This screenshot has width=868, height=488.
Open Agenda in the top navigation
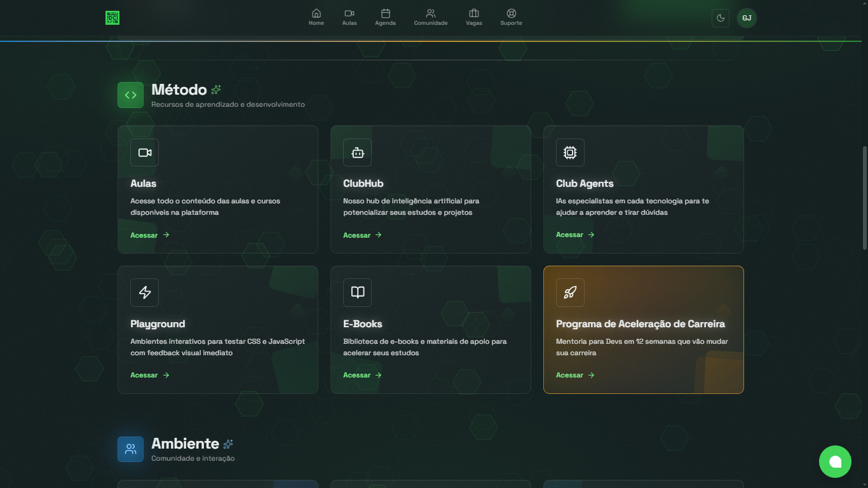pyautogui.click(x=386, y=17)
